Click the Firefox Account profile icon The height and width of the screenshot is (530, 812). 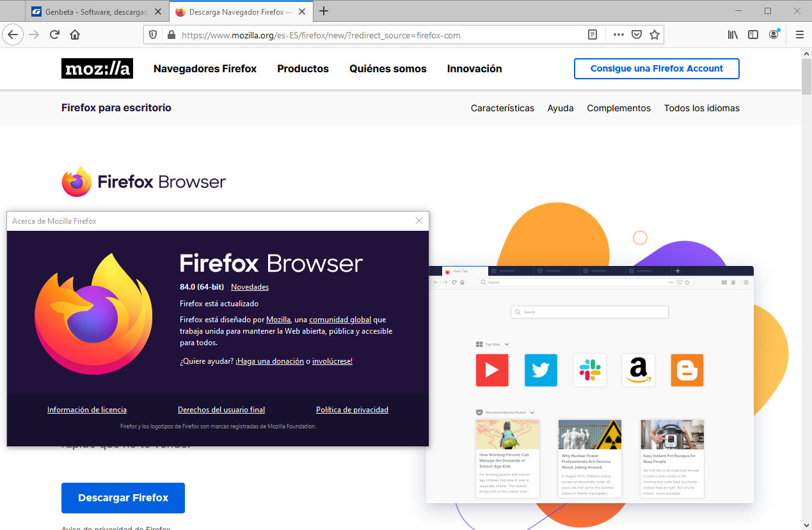coord(774,35)
